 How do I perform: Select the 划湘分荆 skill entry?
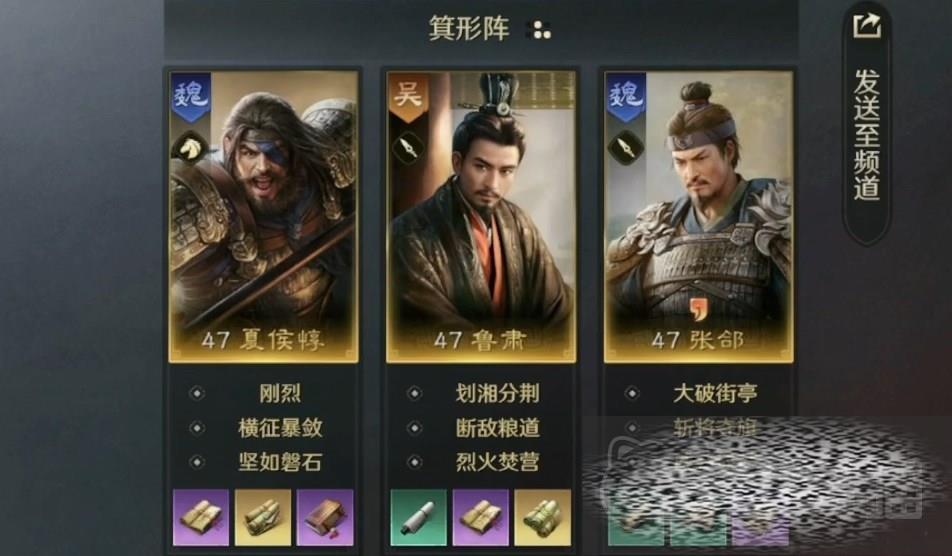coord(497,393)
